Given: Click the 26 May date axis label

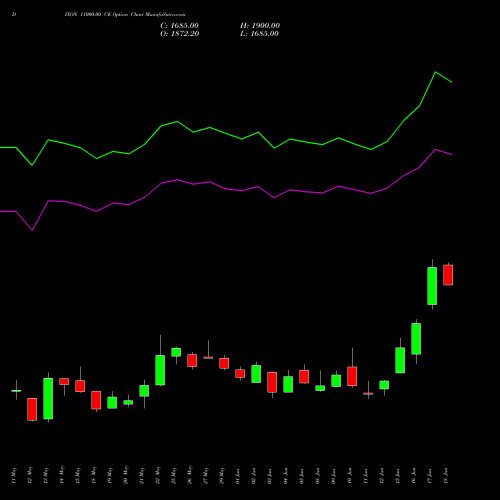Looking at the screenshot, I should pyautogui.click(x=190, y=475).
